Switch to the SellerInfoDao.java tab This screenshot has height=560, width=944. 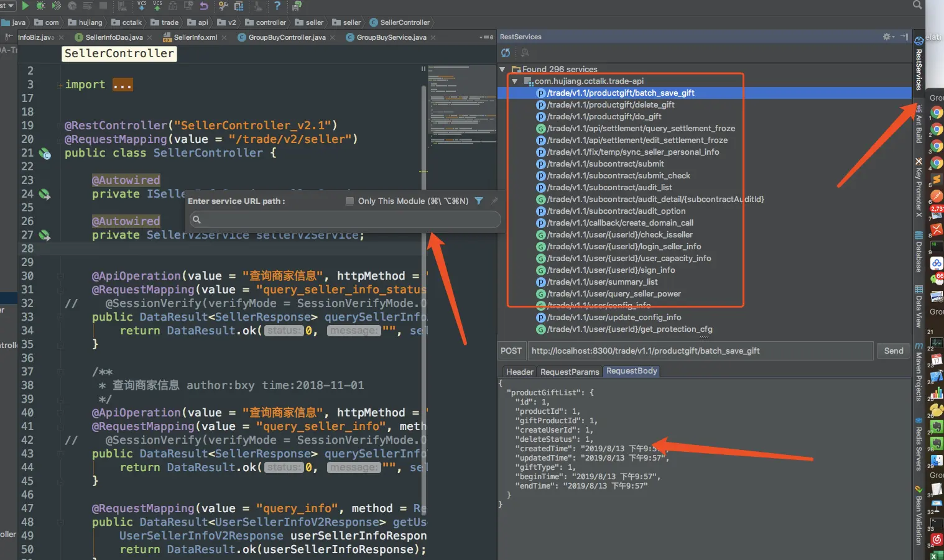click(x=114, y=37)
